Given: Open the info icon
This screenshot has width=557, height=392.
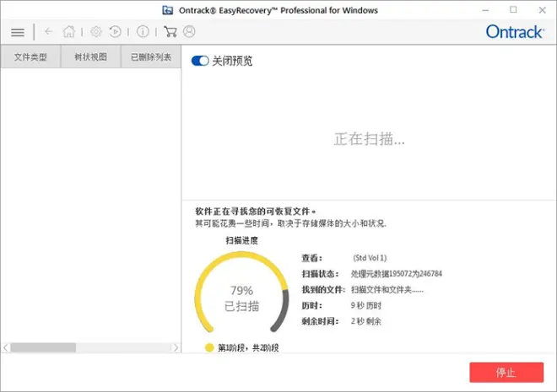Looking at the screenshot, I should 143,31.
